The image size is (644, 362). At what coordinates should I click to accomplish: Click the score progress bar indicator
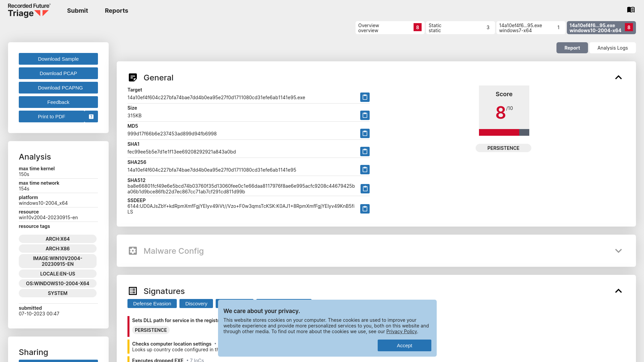(504, 133)
